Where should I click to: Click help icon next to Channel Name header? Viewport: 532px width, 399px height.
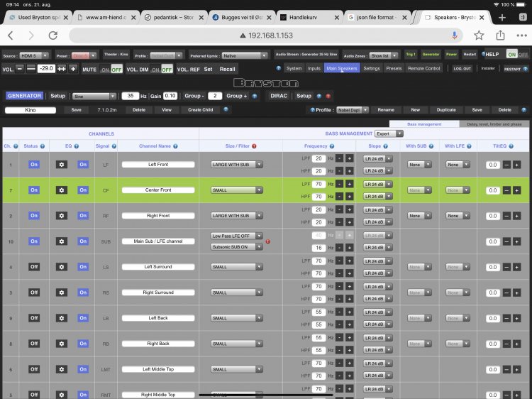pyautogui.click(x=175, y=146)
